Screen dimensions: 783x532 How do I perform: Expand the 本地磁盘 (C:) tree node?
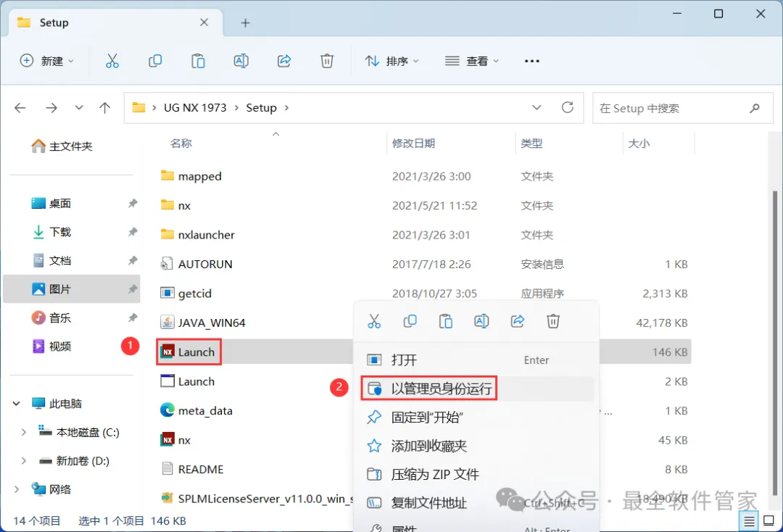23,432
